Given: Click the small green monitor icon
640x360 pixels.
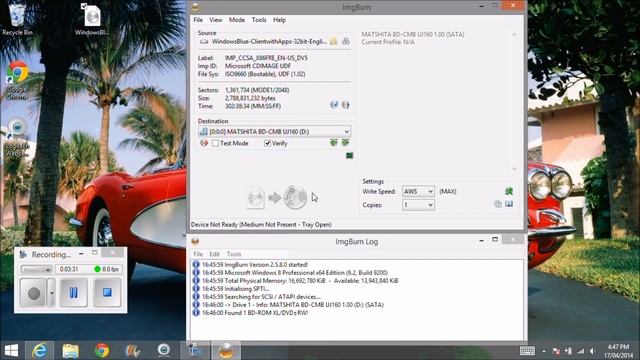Looking at the screenshot, I should pos(349,156).
